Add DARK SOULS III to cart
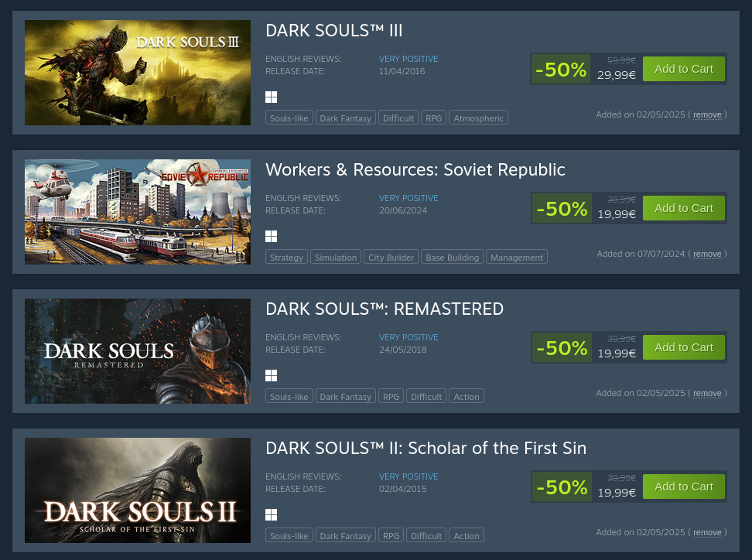The width and height of the screenshot is (752, 560). click(683, 69)
